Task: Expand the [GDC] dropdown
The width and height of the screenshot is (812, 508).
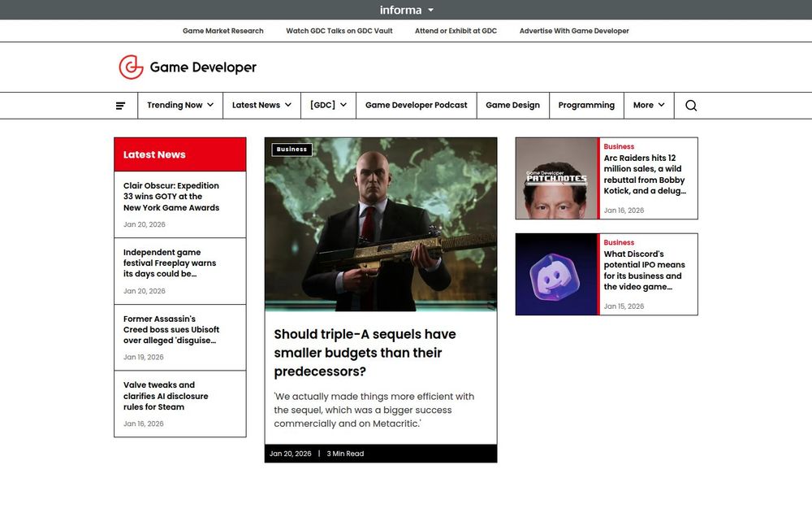Action: (x=328, y=105)
